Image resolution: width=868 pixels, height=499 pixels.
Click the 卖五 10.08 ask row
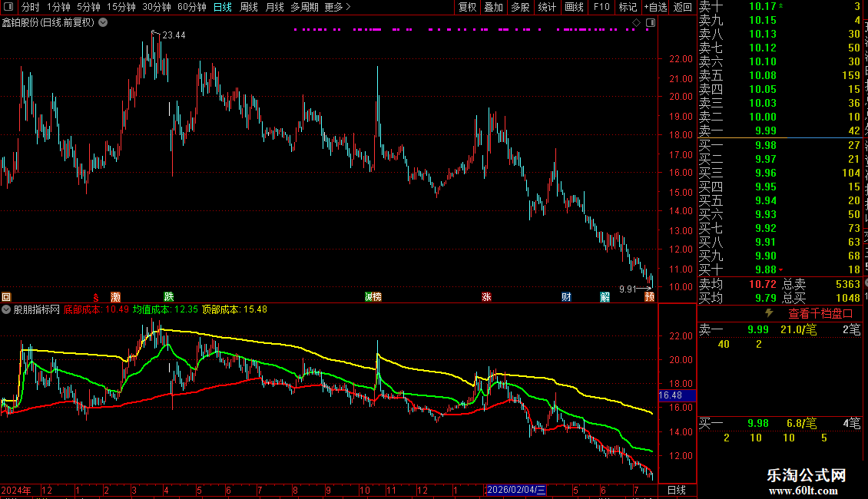pyautogui.click(x=780, y=75)
